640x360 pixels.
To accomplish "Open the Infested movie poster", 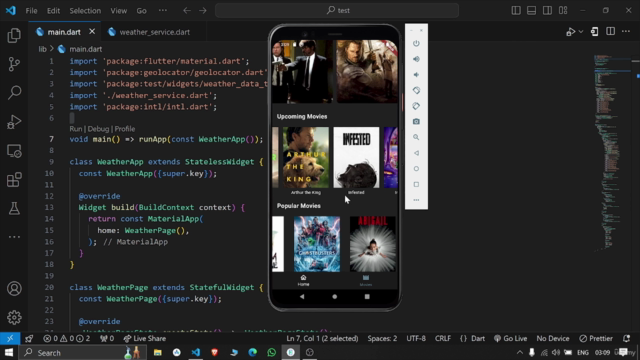I will [x=356, y=158].
